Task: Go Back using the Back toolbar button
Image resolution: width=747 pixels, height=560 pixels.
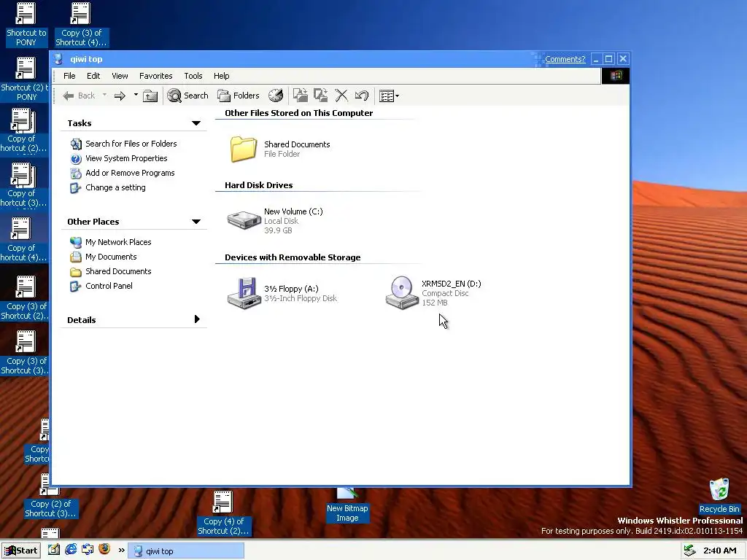Action: (79, 96)
